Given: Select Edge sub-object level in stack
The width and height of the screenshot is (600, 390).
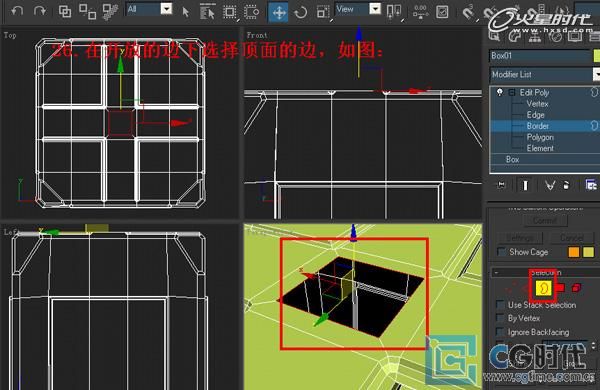Looking at the screenshot, I should 535,115.
